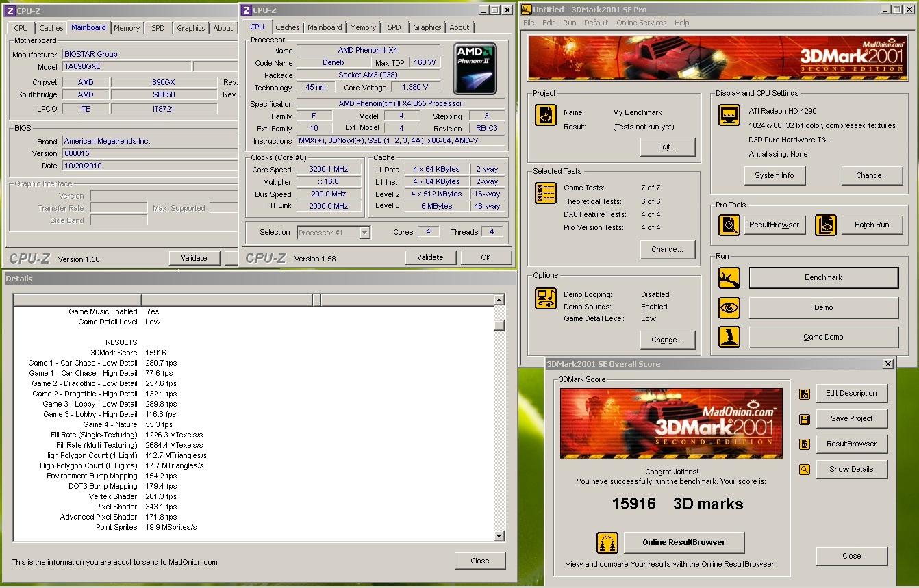
Task: Click the Selected Tests checklist icon
Action: coord(546,193)
